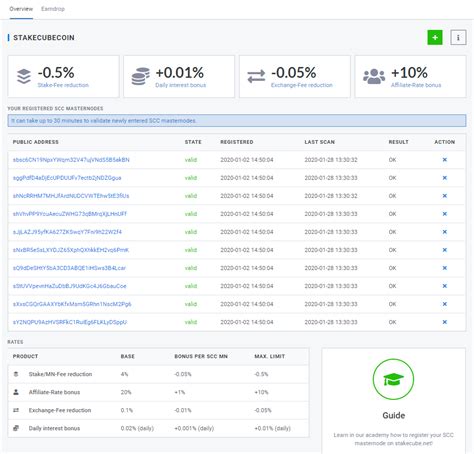Click the Stake/MN-Fee reduction row icon
Viewport: 474px width, 454px height.
click(x=16, y=374)
